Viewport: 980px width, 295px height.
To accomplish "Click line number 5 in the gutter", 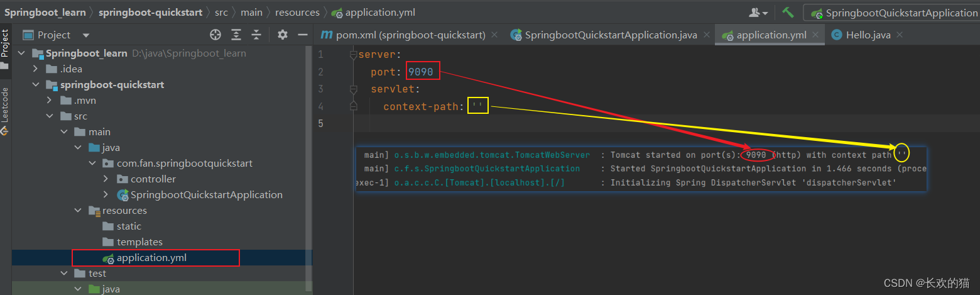I will coord(320,123).
